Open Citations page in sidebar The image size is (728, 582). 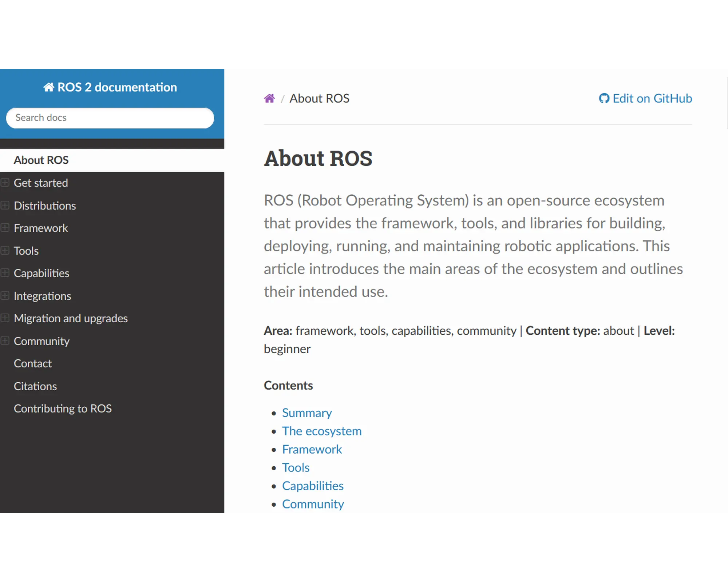[35, 386]
